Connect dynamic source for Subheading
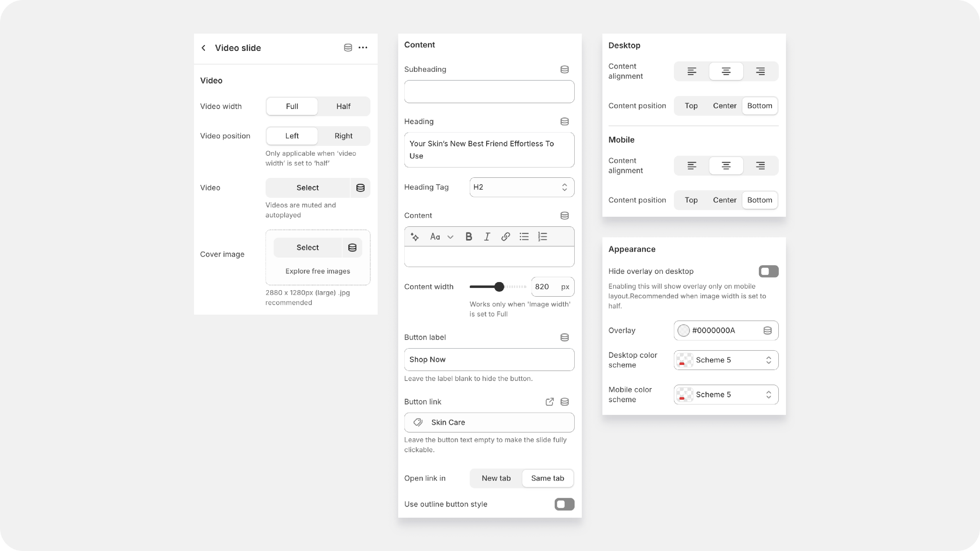980x551 pixels. coord(564,69)
